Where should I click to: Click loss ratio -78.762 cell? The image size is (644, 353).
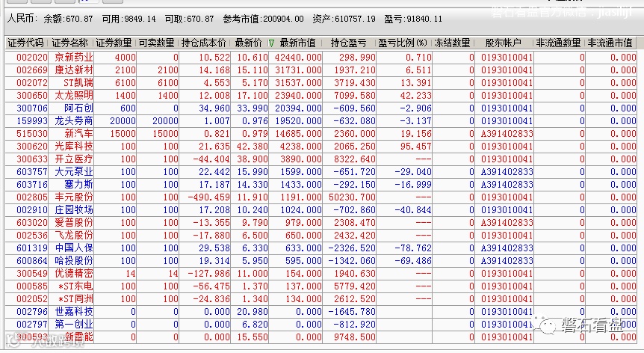click(413, 248)
